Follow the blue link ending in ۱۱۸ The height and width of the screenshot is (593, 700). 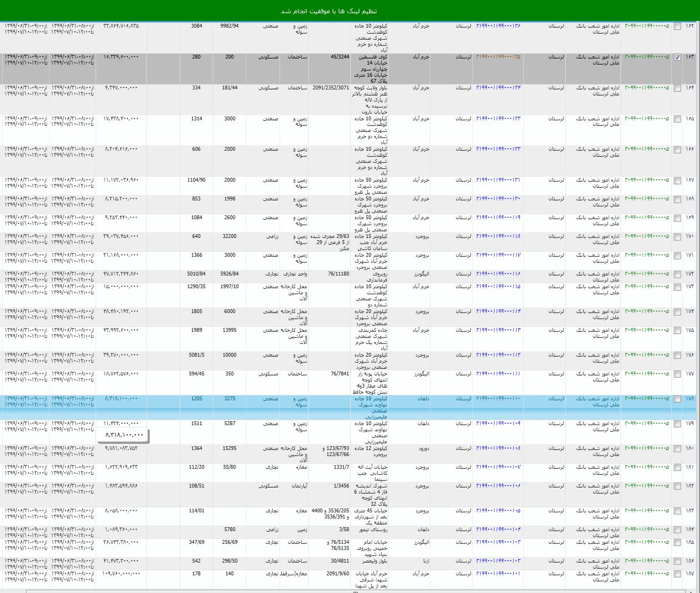point(498,236)
